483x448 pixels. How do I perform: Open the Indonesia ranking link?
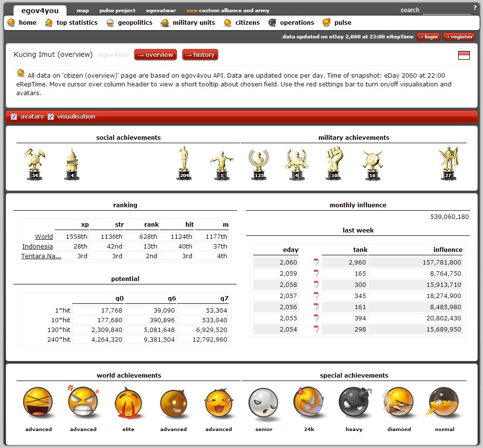tap(37, 246)
